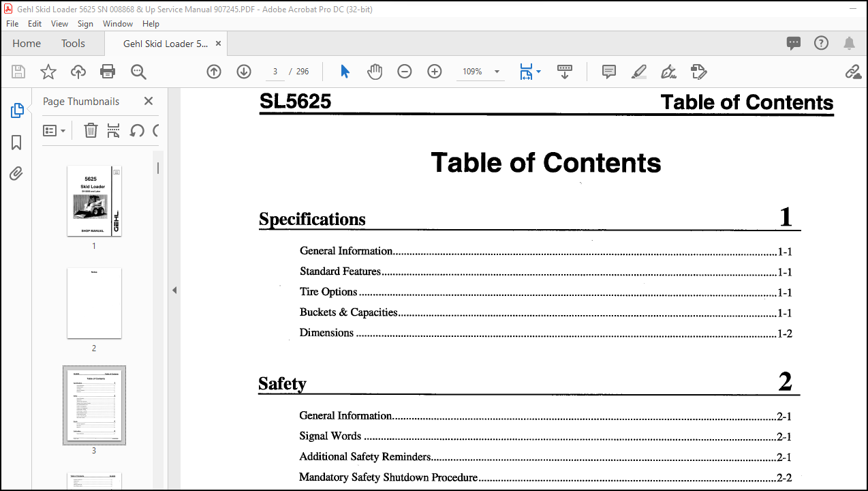868x491 pixels.
Task: Open the Sign menu
Action: pyautogui.click(x=85, y=23)
